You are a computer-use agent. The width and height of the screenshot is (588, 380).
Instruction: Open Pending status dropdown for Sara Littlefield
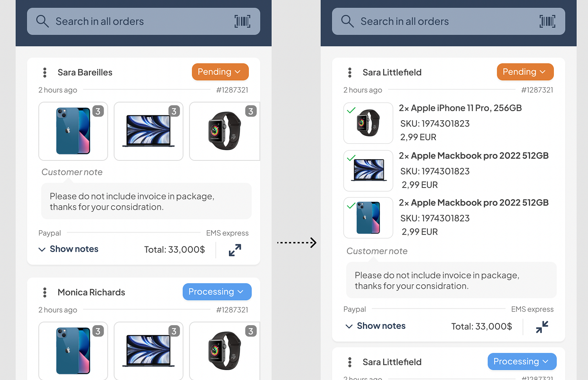tap(525, 72)
